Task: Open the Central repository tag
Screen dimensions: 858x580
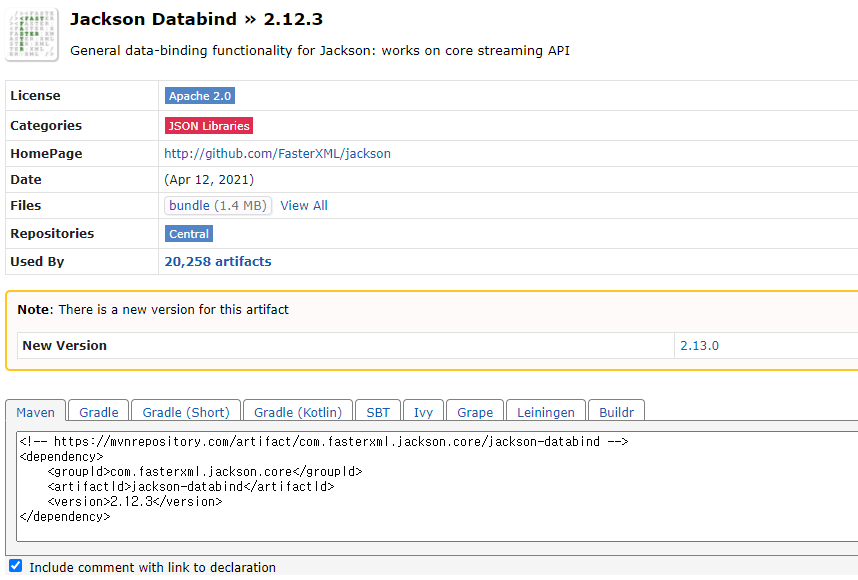Action: [x=189, y=234]
